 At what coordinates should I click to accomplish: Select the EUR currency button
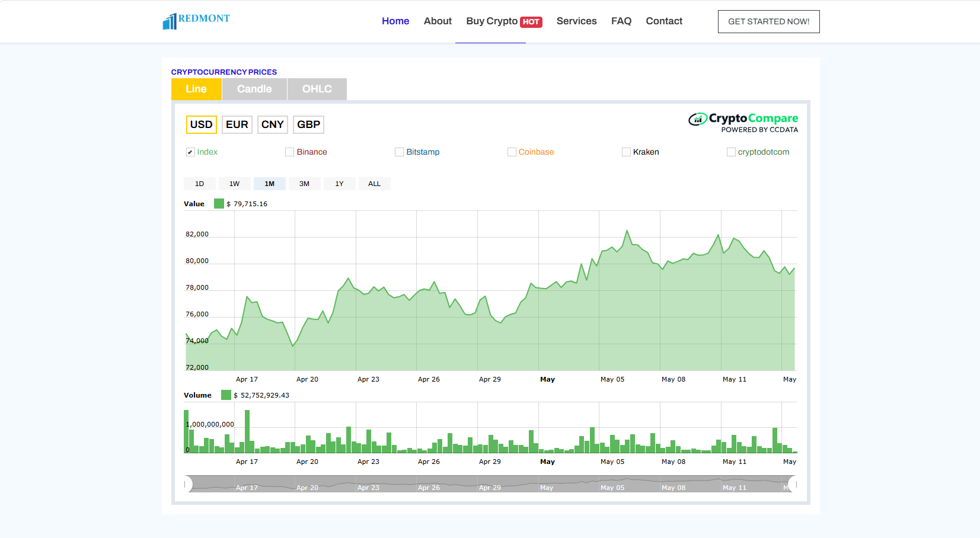(237, 124)
